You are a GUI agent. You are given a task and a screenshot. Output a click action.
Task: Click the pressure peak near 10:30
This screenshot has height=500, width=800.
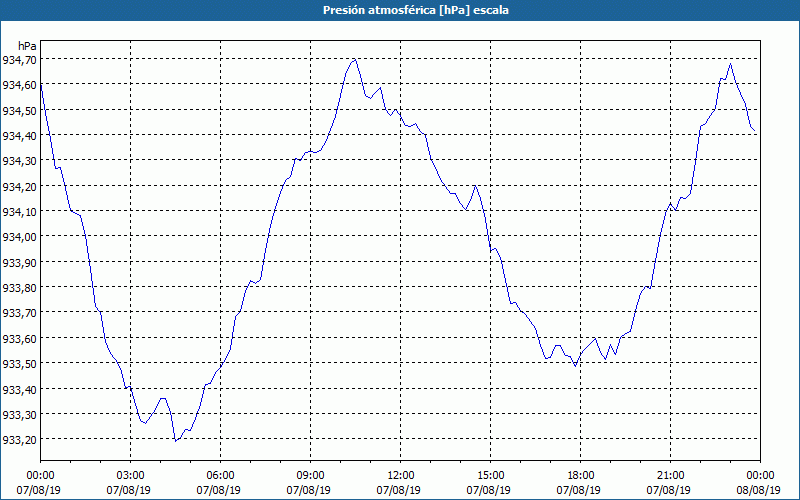click(355, 59)
